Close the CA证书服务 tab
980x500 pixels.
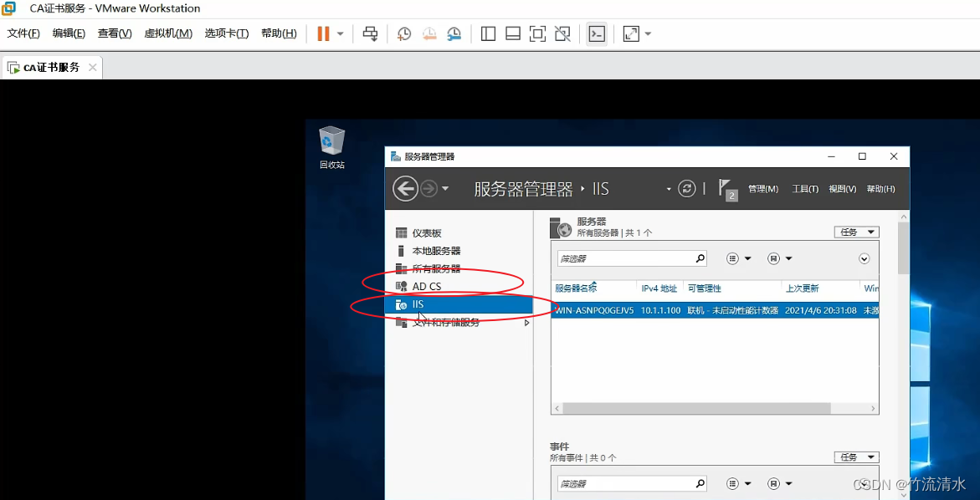tap(93, 68)
